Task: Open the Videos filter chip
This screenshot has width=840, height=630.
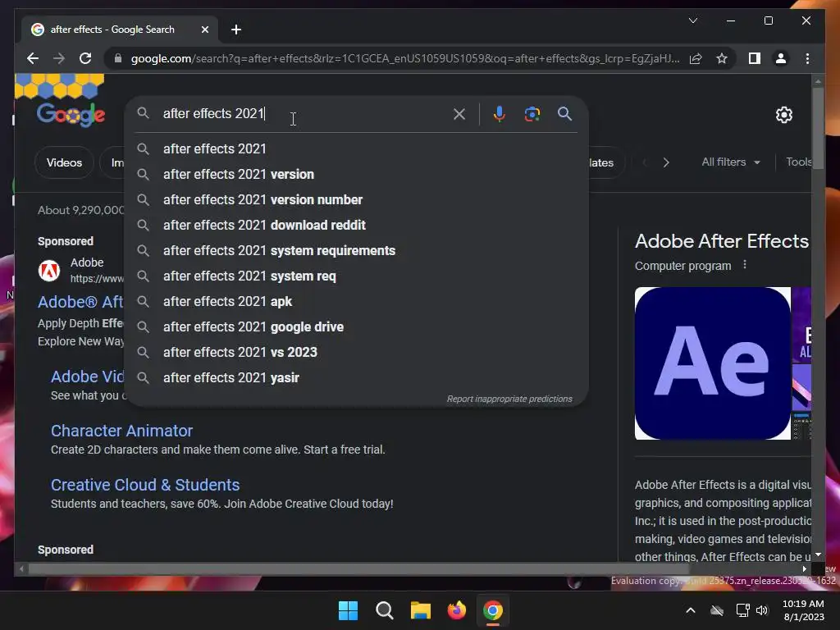Action: pyautogui.click(x=64, y=162)
